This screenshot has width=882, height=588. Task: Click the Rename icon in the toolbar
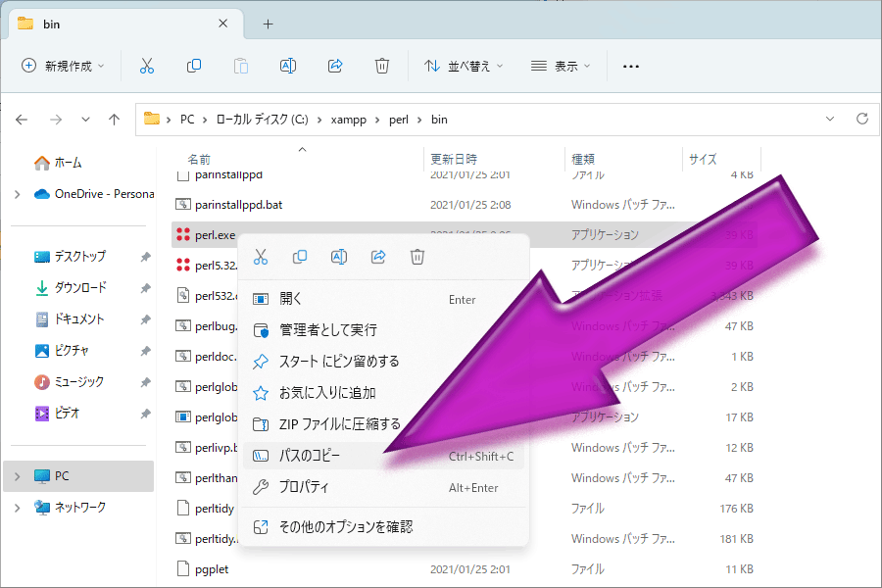tap(288, 66)
